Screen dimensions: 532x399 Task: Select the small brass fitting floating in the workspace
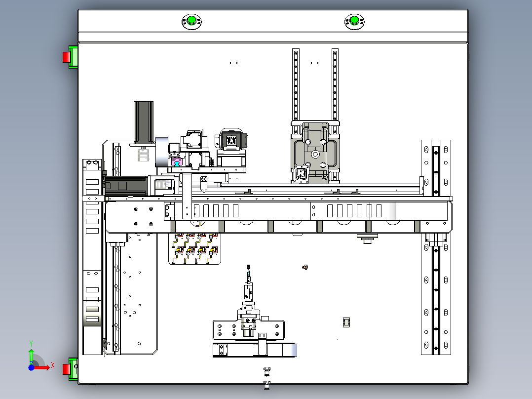pos(305,268)
